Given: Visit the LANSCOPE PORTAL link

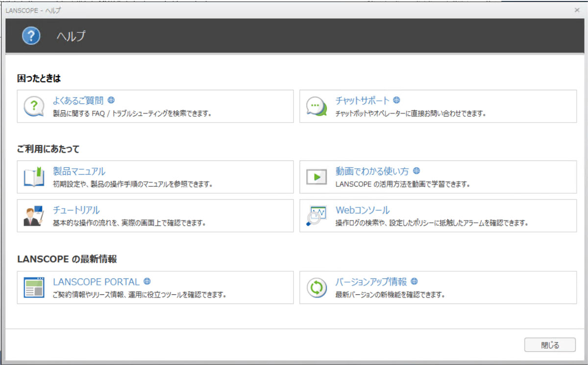Looking at the screenshot, I should [x=96, y=282].
